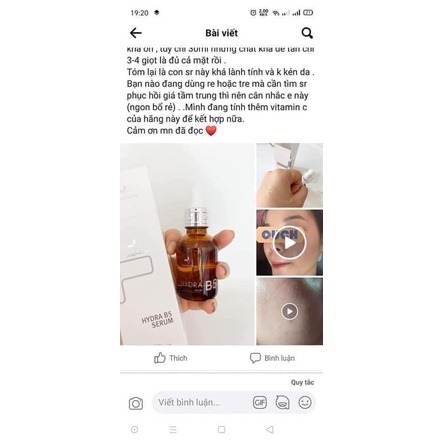This screenshot has width=442, height=442.
Task: Tap the thumbs-up Thích icon
Action: 160,358
